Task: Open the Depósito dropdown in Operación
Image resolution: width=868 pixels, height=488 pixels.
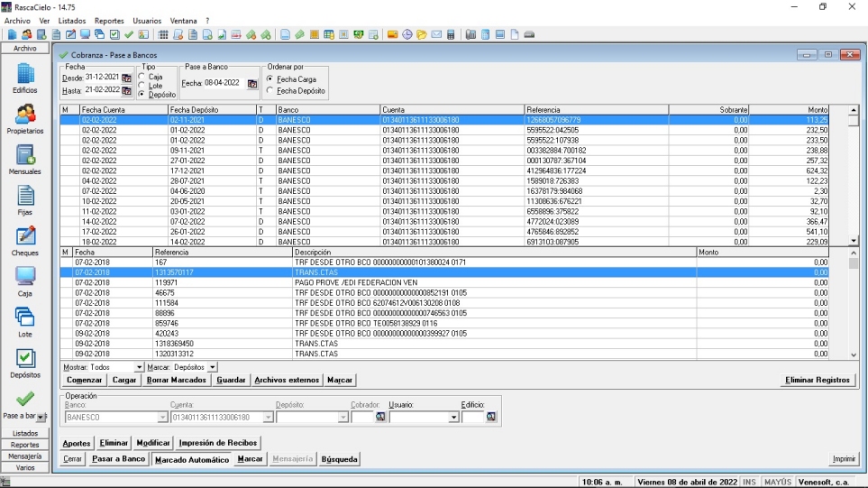Action: pos(343,417)
